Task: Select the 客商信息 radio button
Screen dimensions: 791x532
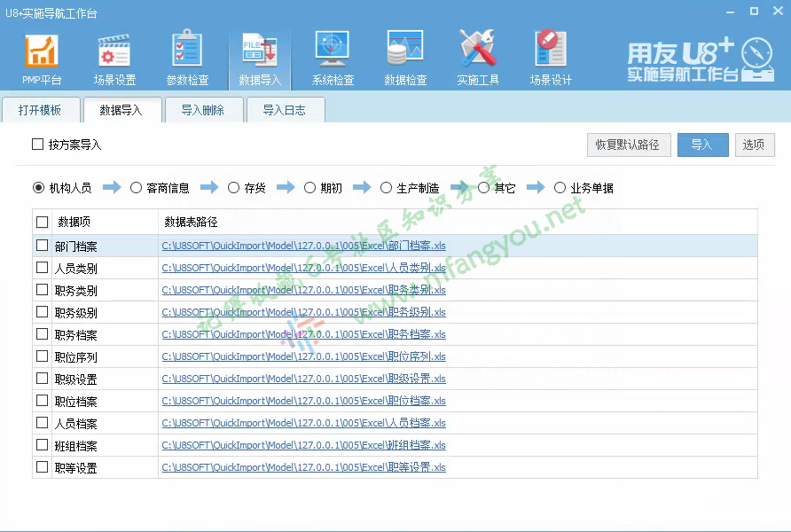Action: coord(136,188)
